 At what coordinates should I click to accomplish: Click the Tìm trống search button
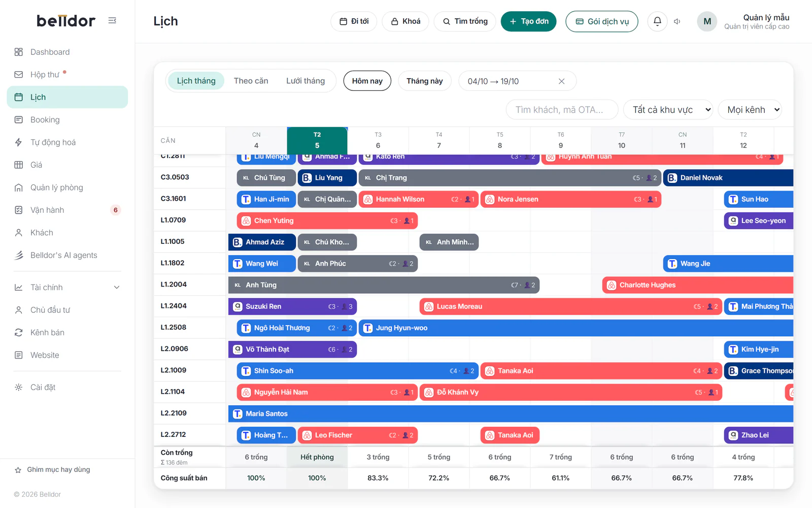pyautogui.click(x=465, y=21)
